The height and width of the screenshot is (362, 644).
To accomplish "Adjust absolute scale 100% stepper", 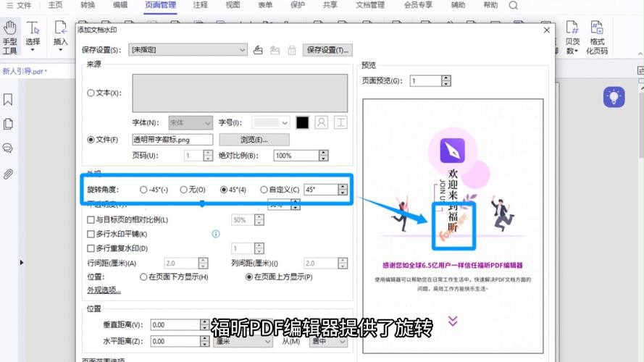I will pyautogui.click(x=324, y=156).
